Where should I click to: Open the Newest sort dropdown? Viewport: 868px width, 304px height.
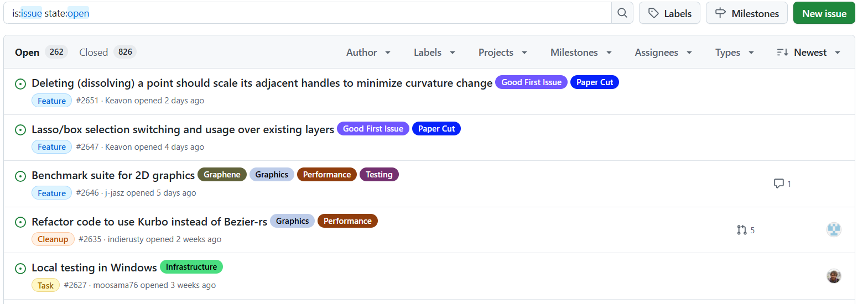click(808, 53)
